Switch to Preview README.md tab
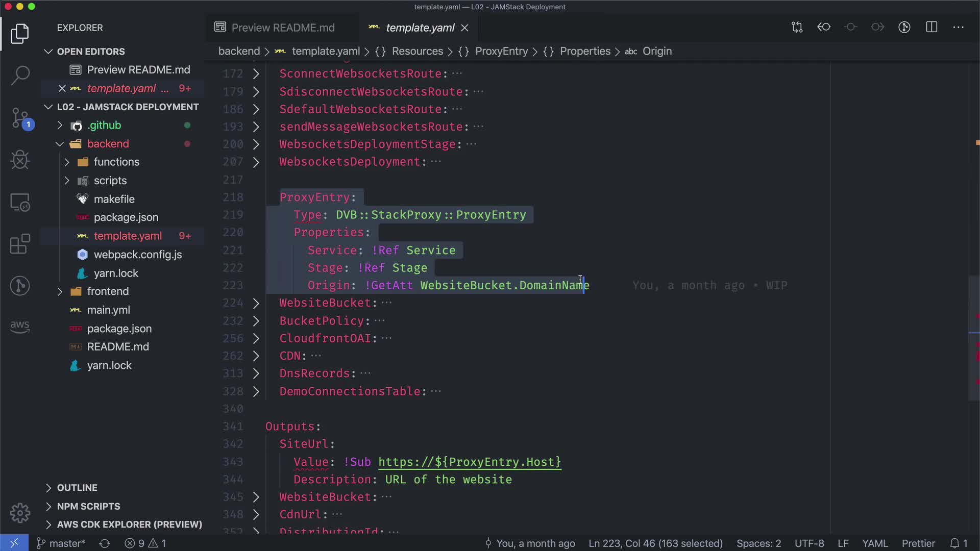 [282, 28]
